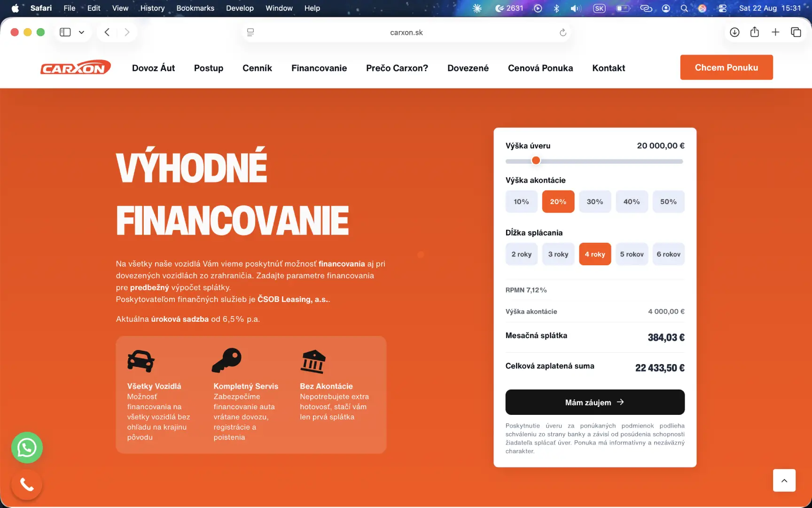Click the carxon.sk address field
Image resolution: width=812 pixels, height=508 pixels.
tap(406, 32)
